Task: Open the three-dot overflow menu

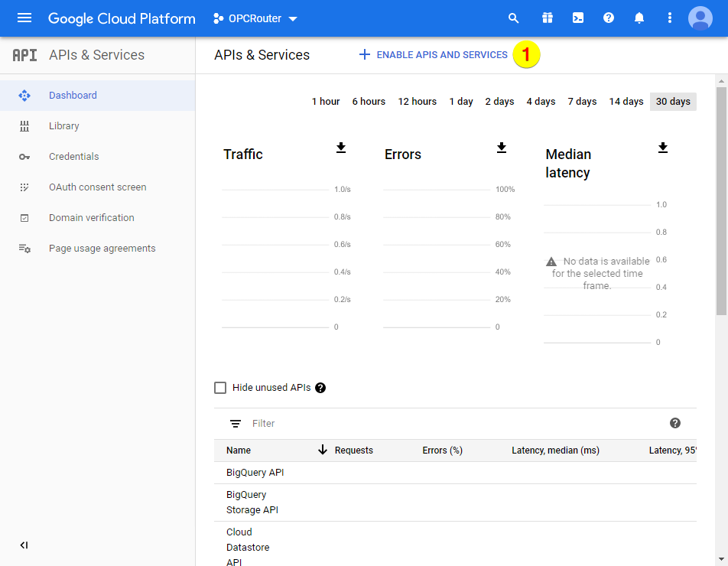Action: 669,17
